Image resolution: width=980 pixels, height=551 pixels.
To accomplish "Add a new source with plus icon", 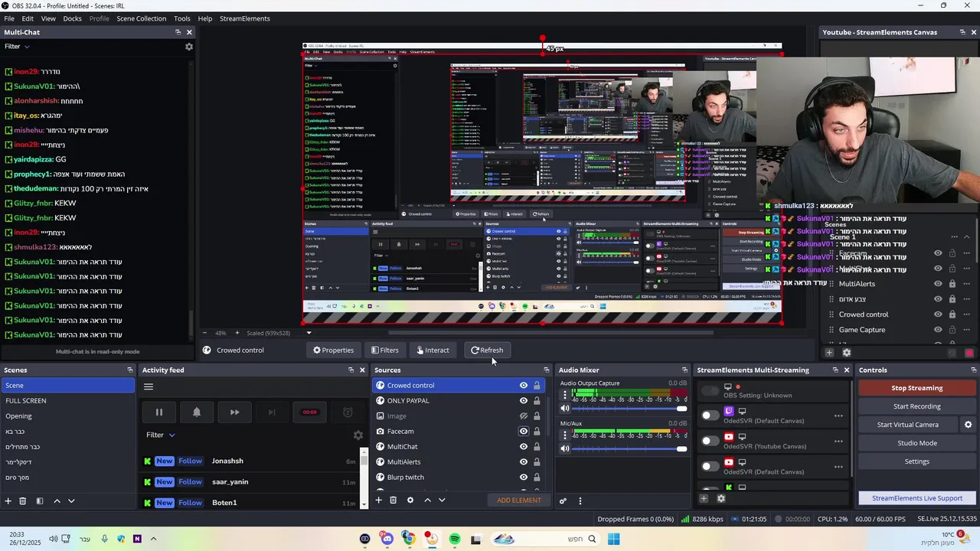I will click(x=378, y=500).
